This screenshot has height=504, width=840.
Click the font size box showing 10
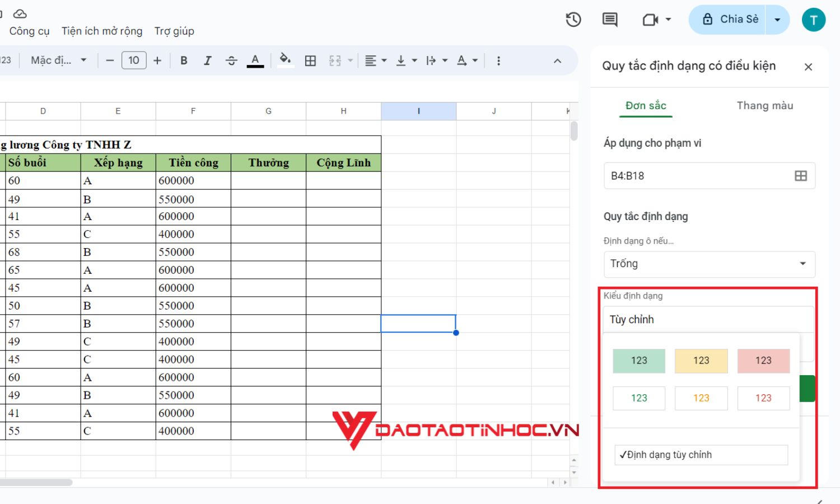(x=134, y=60)
